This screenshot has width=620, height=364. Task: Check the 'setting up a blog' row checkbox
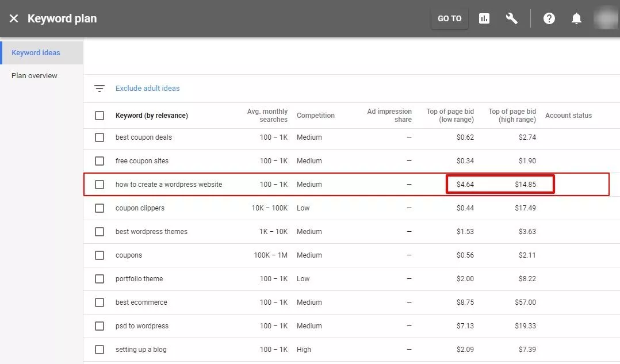(x=99, y=350)
